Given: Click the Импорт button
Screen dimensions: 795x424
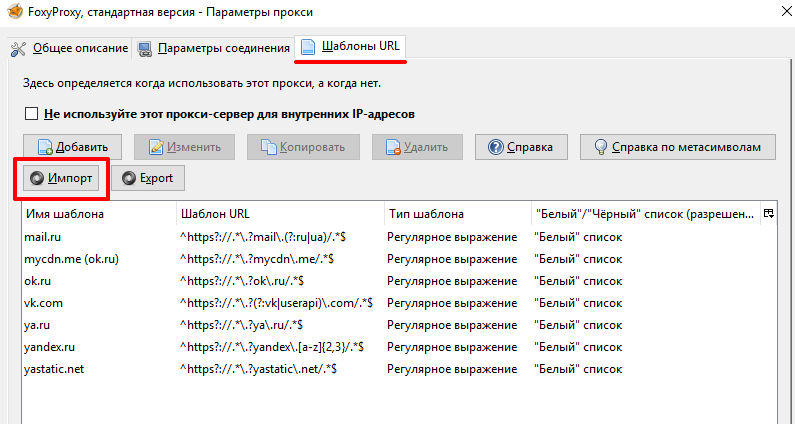Looking at the screenshot, I should tap(61, 178).
